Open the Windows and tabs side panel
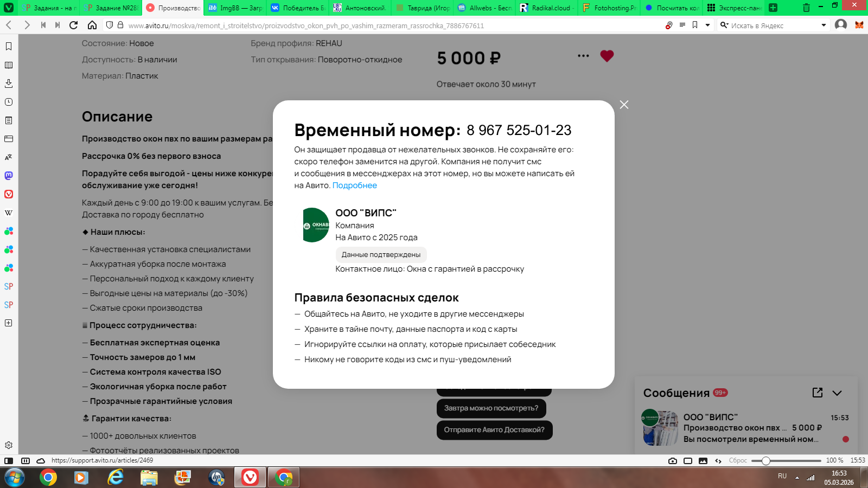 coord(9,139)
